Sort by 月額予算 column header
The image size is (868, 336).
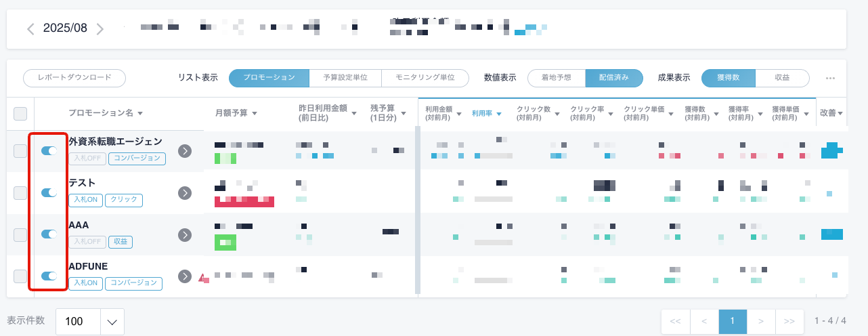236,113
